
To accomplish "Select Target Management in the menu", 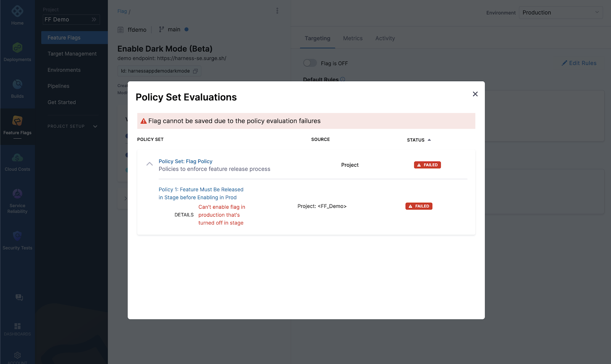I will point(72,53).
